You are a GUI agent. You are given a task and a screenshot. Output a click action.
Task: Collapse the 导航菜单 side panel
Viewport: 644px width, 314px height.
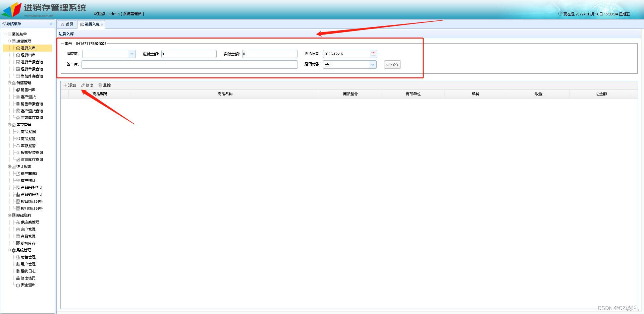[x=51, y=24]
